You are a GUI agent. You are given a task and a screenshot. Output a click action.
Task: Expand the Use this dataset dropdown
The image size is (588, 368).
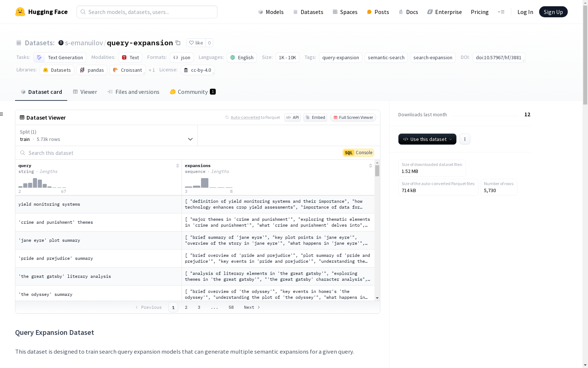click(x=427, y=139)
